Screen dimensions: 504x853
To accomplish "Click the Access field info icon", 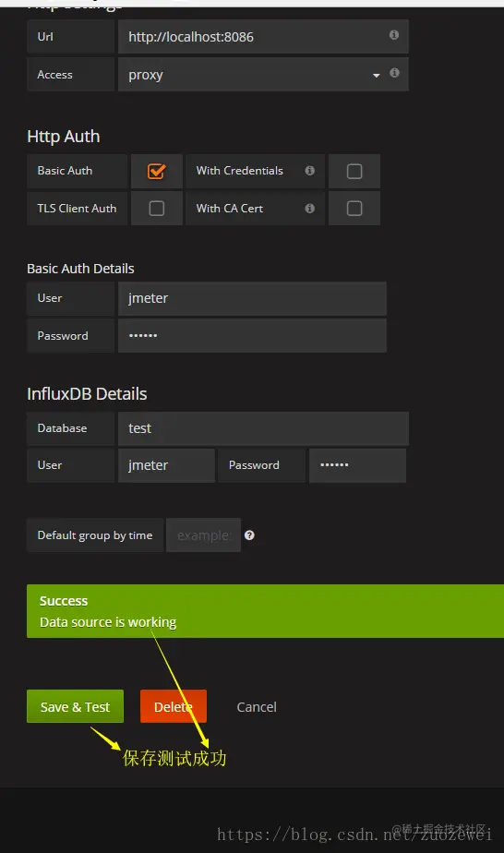I will [x=395, y=73].
